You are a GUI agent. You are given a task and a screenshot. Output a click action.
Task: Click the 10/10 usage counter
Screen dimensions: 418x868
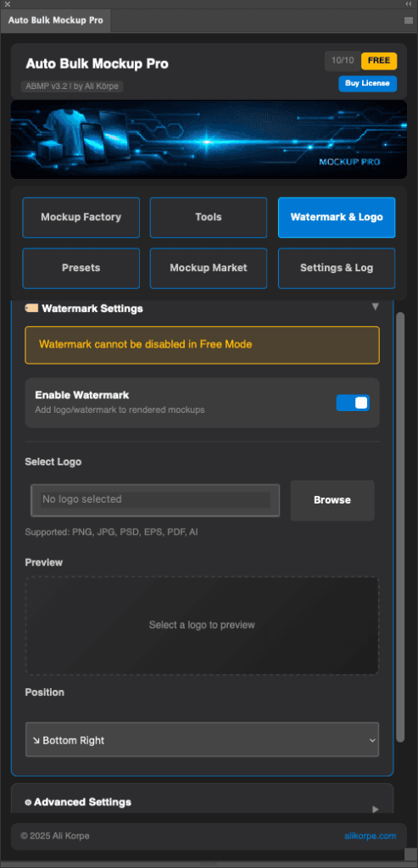pyautogui.click(x=343, y=61)
